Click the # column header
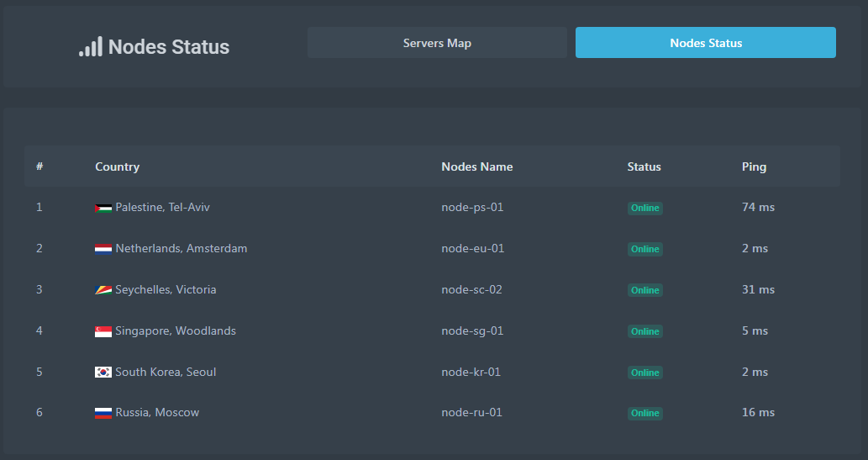Image resolution: width=868 pixels, height=460 pixels. 39,167
